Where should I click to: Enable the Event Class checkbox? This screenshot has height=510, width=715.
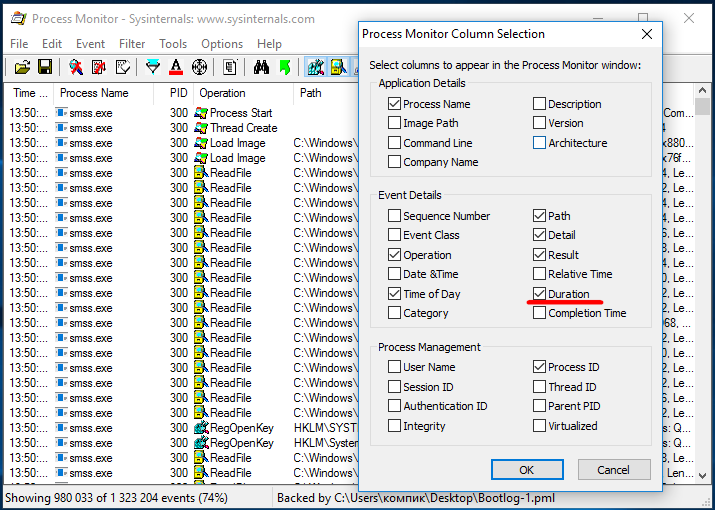[x=394, y=234]
